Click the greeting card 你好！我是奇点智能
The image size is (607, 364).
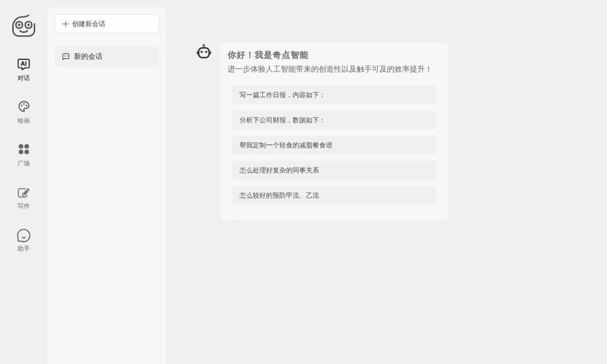pyautogui.click(x=268, y=54)
